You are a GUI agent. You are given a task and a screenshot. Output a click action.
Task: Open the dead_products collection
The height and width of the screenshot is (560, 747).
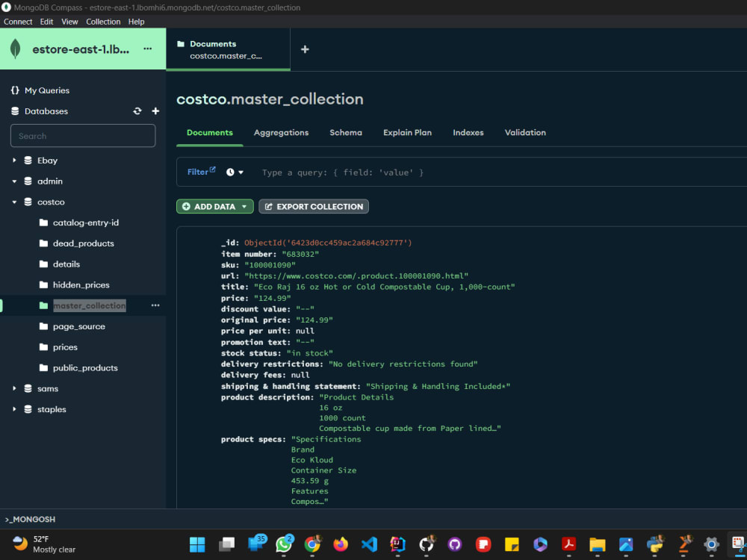(84, 243)
